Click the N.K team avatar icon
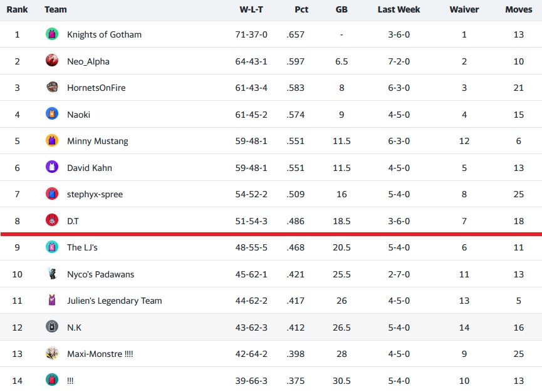Viewport: 542px width, 392px height. 52,327
